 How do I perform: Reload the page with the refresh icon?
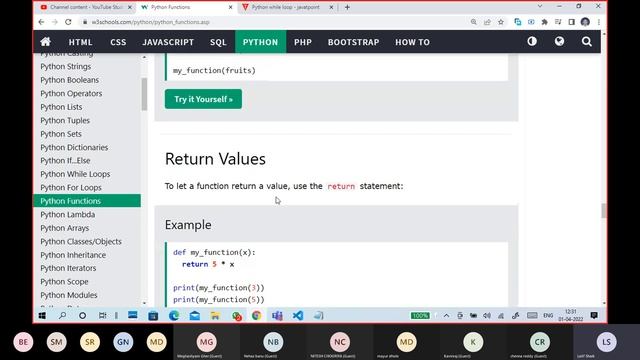(68, 22)
